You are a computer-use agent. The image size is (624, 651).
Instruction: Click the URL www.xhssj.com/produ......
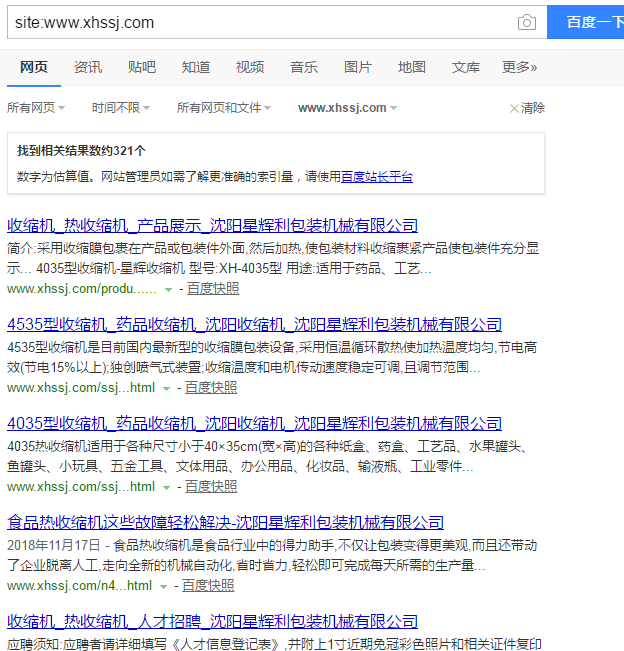pos(81,289)
